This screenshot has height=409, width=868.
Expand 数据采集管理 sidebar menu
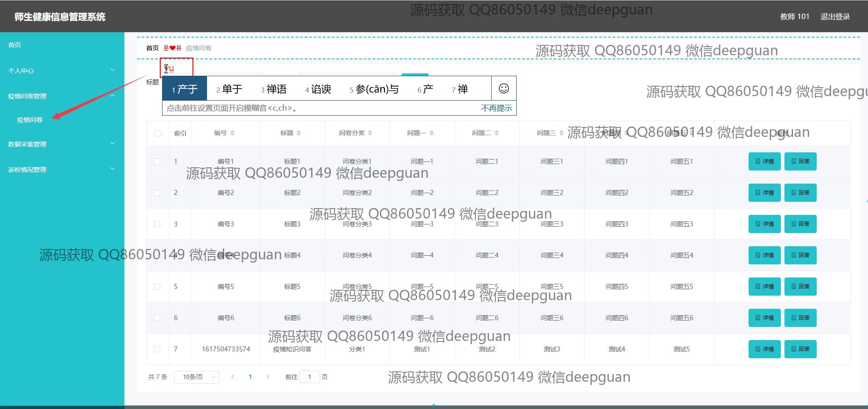click(x=62, y=144)
